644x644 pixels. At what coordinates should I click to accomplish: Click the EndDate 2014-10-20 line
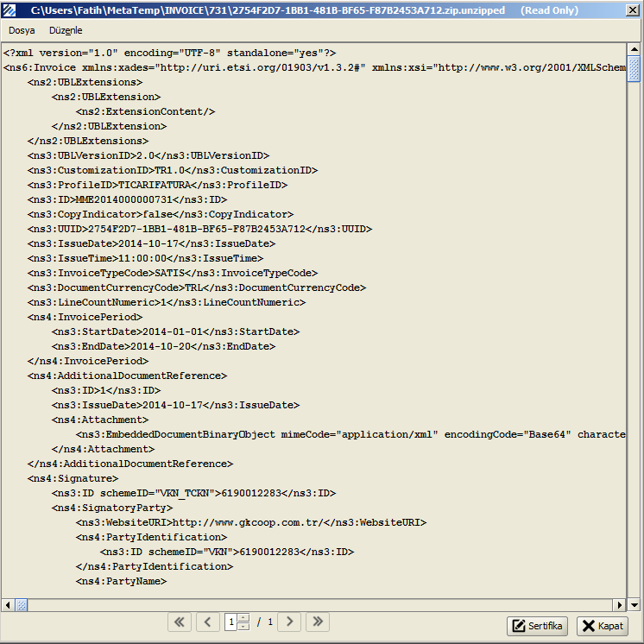coord(163,346)
